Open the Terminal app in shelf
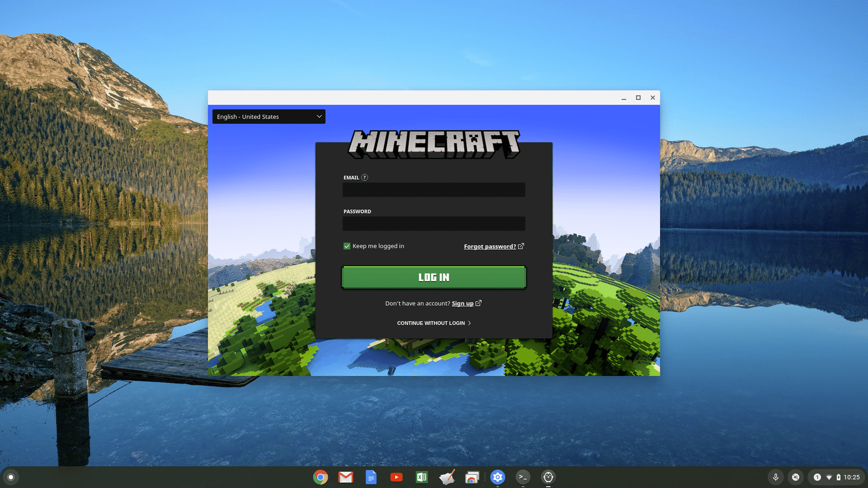868x488 pixels. point(523,477)
